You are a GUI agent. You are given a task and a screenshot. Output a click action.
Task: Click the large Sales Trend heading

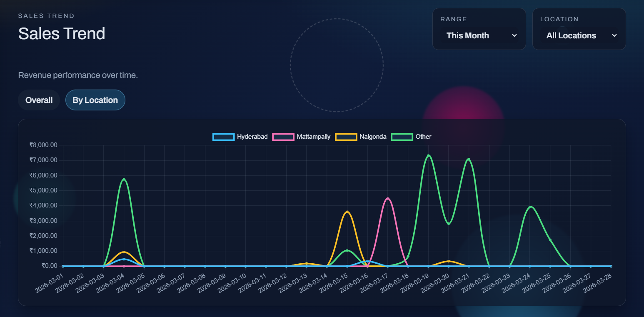click(x=62, y=33)
